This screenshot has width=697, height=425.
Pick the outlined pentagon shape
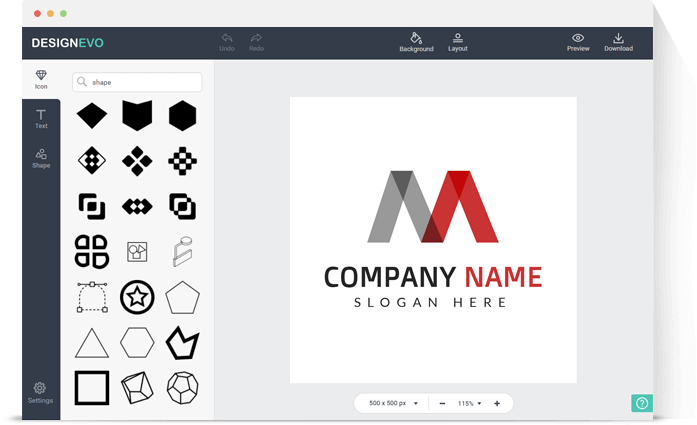(182, 297)
